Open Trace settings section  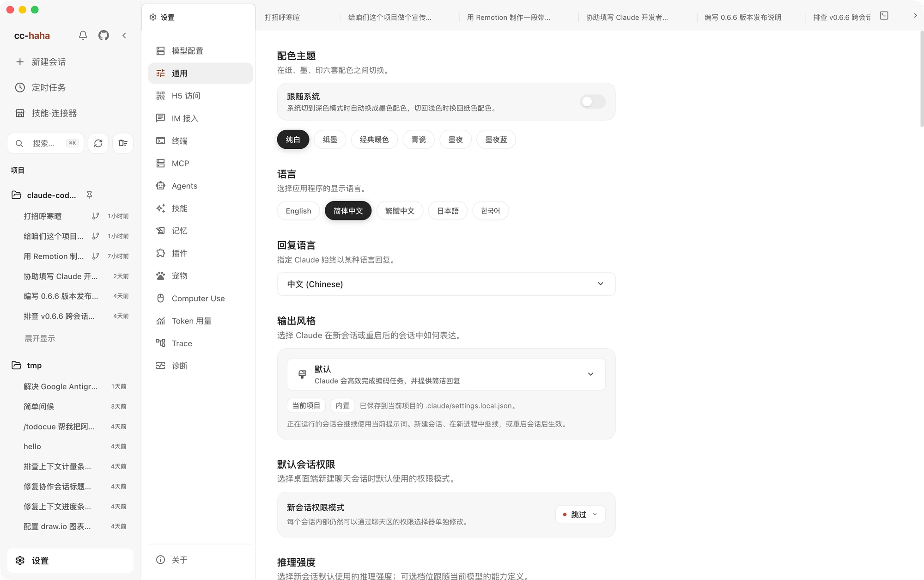pyautogui.click(x=200, y=343)
